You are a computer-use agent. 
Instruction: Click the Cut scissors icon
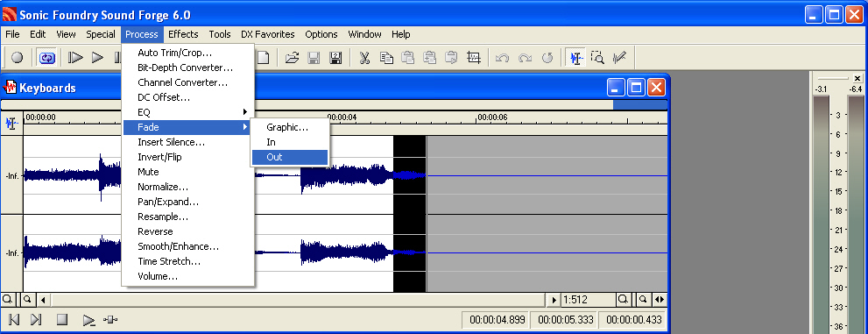pyautogui.click(x=364, y=58)
